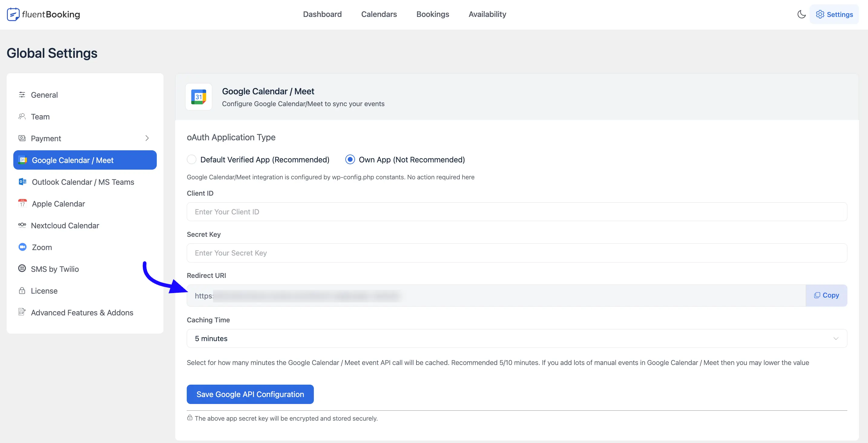The width and height of the screenshot is (868, 443).
Task: Click the Apple Calendar icon
Action: [x=23, y=203]
